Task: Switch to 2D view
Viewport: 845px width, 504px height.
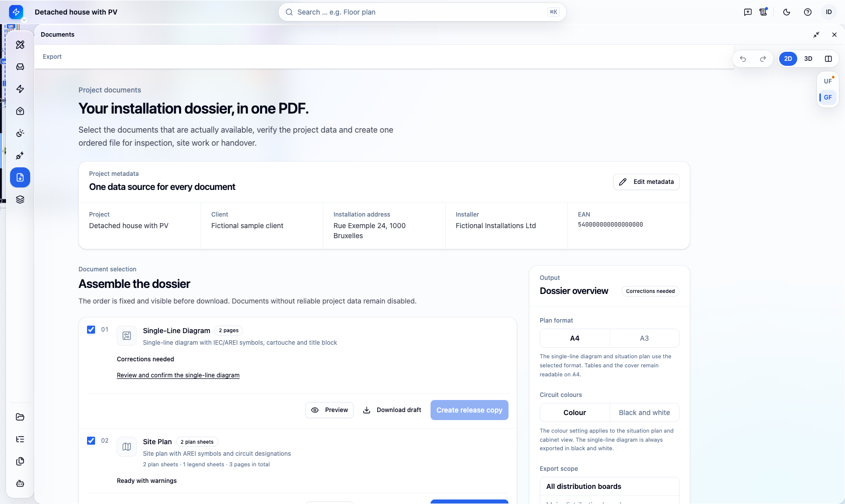Action: click(x=788, y=59)
